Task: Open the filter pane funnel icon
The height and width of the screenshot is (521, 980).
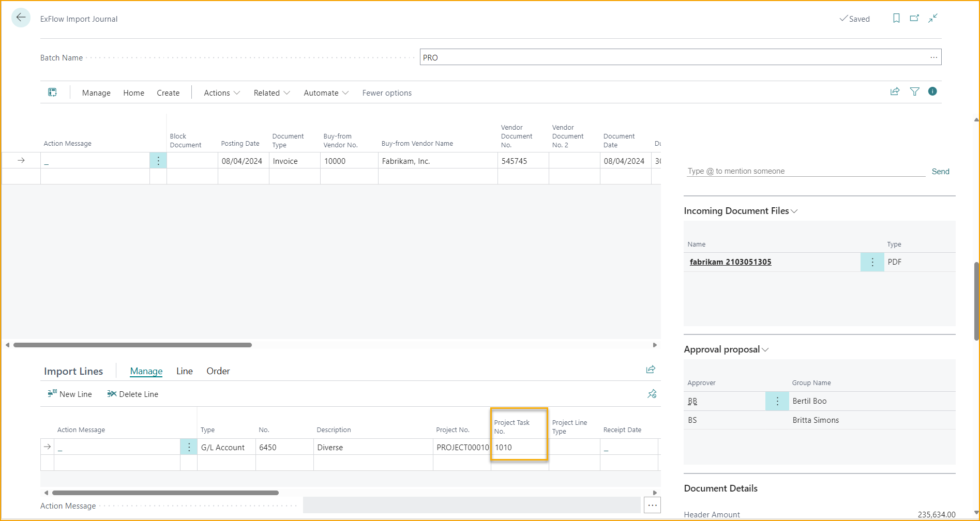Action: (914, 92)
